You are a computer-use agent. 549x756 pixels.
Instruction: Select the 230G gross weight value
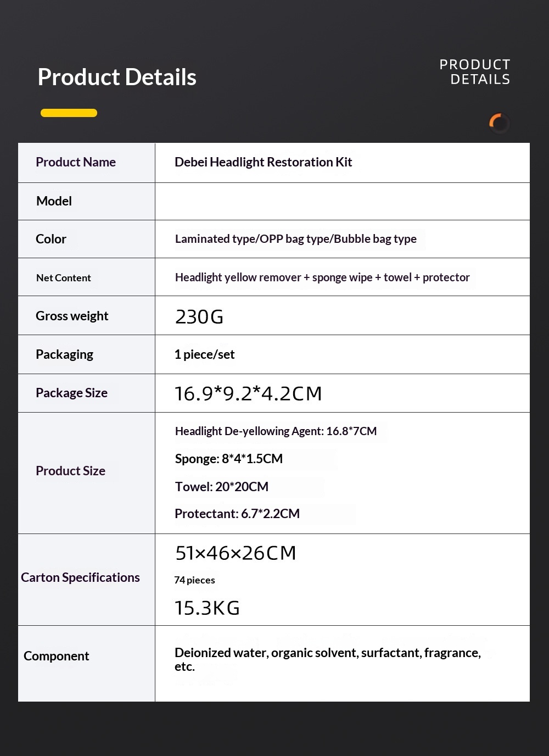[199, 316]
